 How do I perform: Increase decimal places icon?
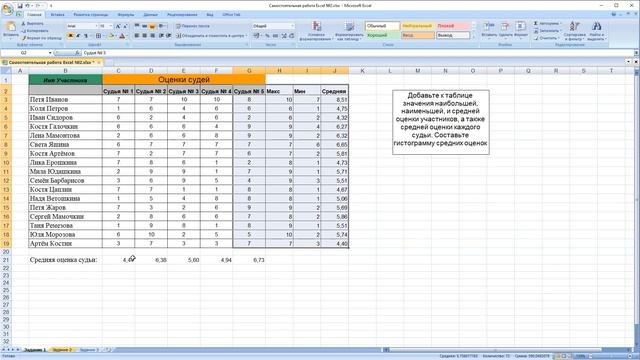pos(284,36)
